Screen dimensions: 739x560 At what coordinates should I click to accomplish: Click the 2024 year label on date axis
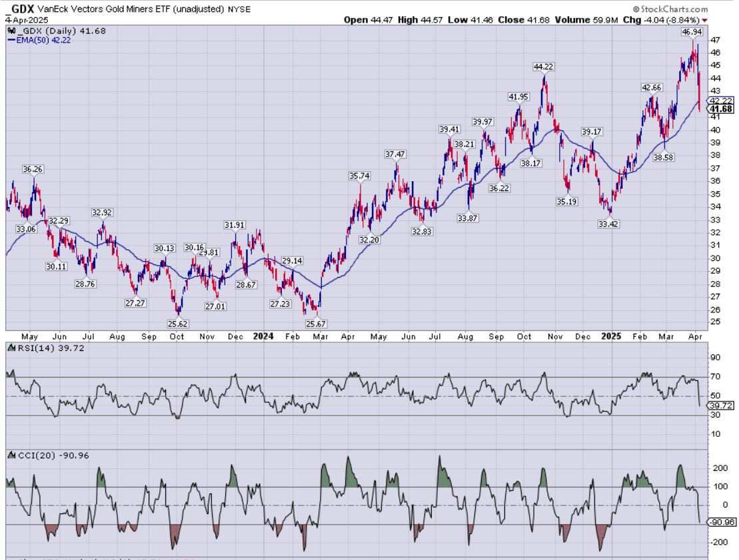click(263, 336)
